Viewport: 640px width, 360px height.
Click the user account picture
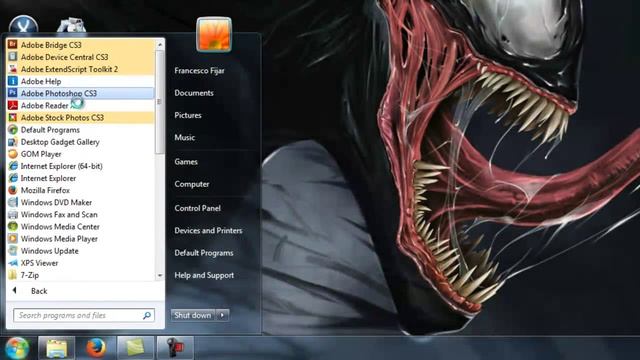(214, 35)
